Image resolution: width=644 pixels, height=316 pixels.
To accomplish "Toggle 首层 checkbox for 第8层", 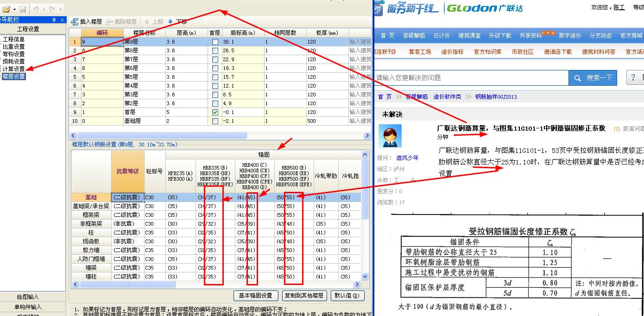I will point(215,51).
